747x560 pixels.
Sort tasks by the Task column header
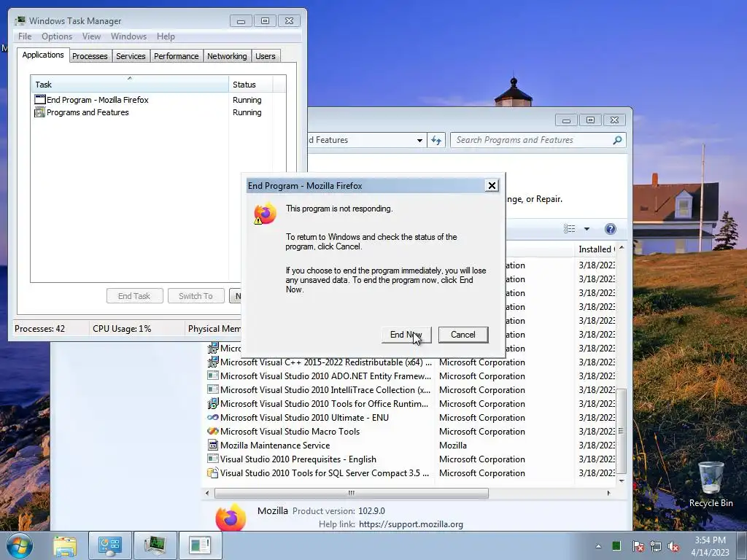(129, 85)
